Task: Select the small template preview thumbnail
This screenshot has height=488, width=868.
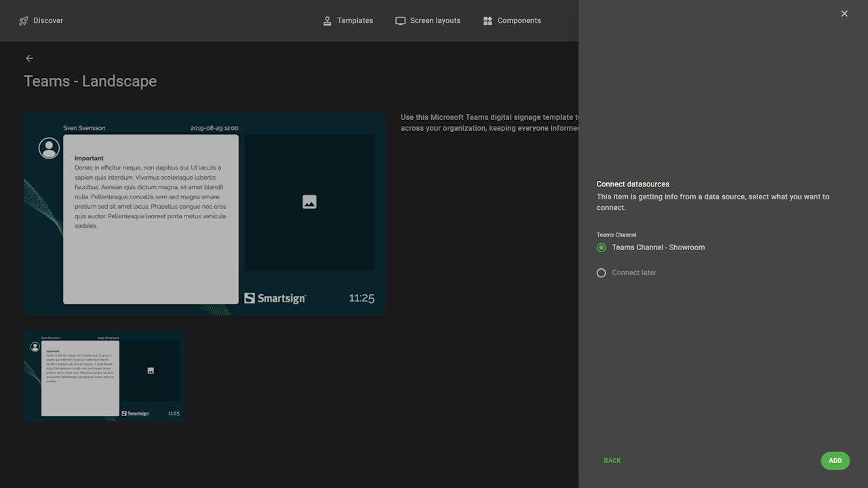Action: pos(104,375)
